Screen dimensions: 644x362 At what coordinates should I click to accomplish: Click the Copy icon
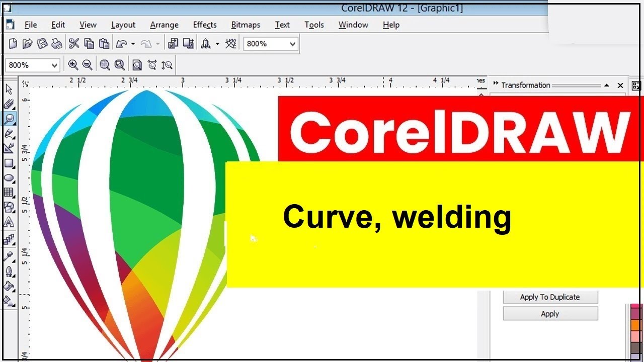pos(89,44)
